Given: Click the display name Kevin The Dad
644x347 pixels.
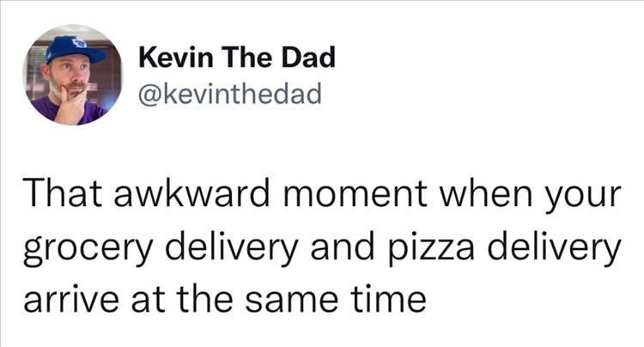Looking at the screenshot, I should pos(235,58).
